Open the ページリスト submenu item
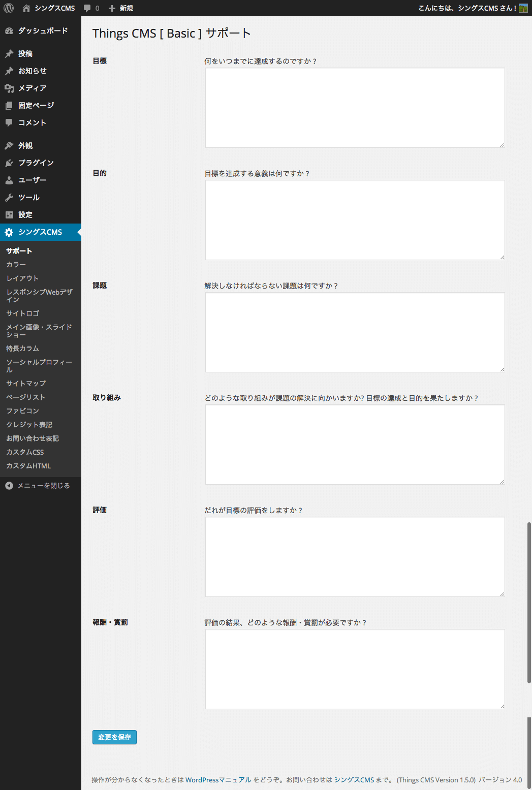 tap(41, 397)
